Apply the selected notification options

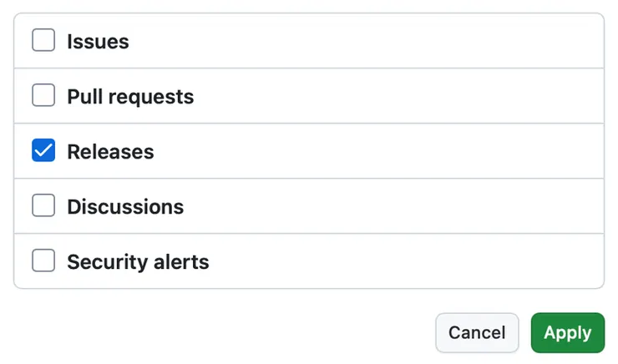(x=568, y=333)
